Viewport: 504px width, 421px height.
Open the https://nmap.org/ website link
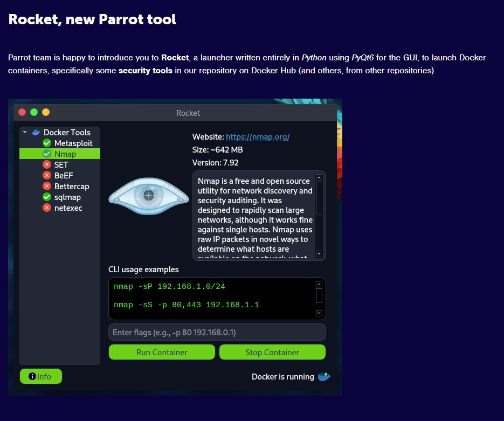pyautogui.click(x=258, y=137)
